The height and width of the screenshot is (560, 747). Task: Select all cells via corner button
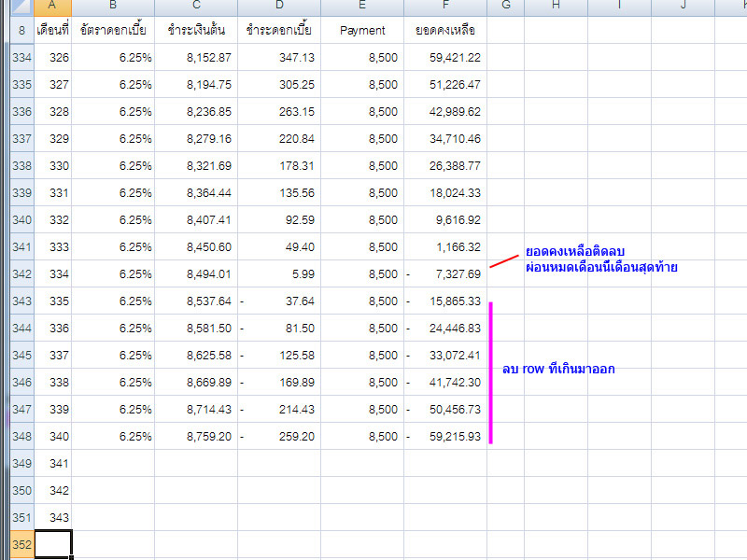click(x=21, y=7)
